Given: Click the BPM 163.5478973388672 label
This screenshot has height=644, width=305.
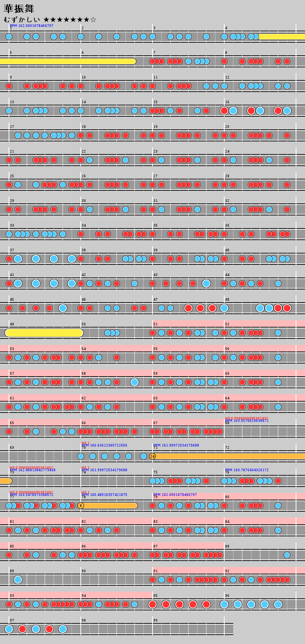Looking at the screenshot, I should click(x=31, y=495).
